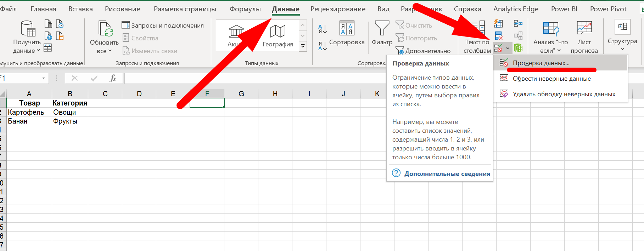
Task: Select Проверка данных... in the dropdown menu
Action: (541, 63)
